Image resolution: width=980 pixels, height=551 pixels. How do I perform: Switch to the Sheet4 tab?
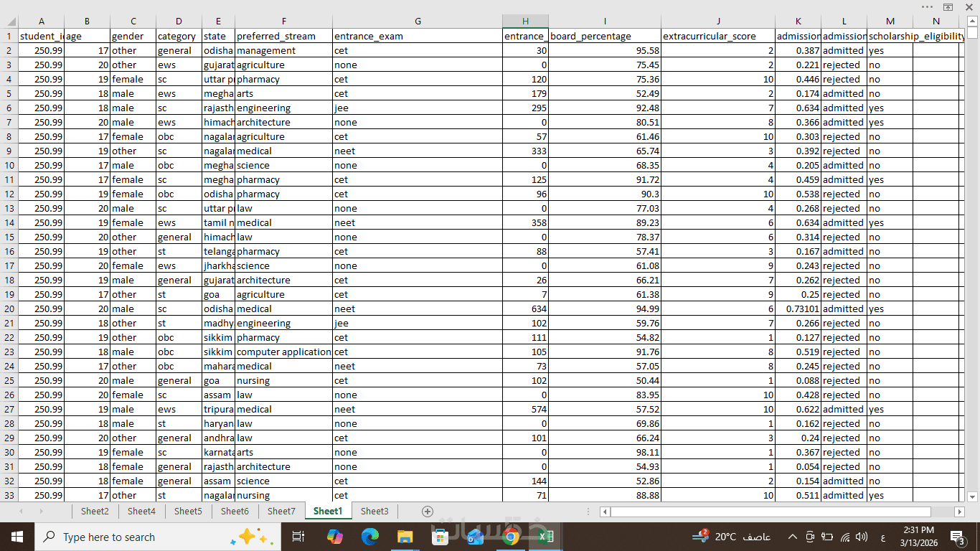coord(141,512)
